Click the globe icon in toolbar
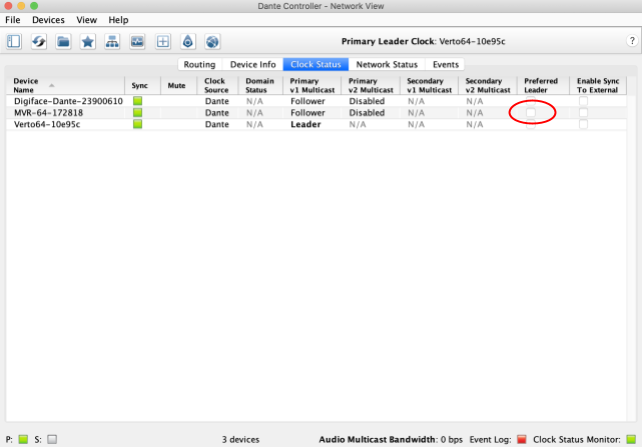The image size is (642, 447). [x=212, y=41]
